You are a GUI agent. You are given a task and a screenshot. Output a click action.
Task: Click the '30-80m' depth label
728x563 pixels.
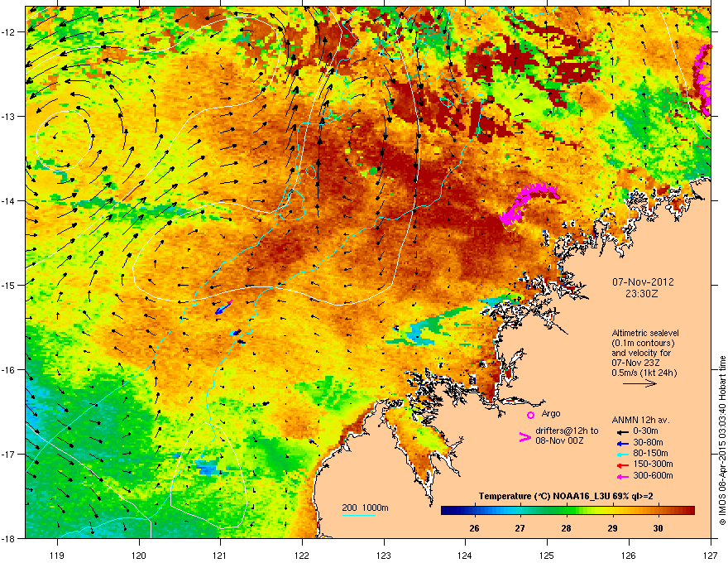(648, 443)
